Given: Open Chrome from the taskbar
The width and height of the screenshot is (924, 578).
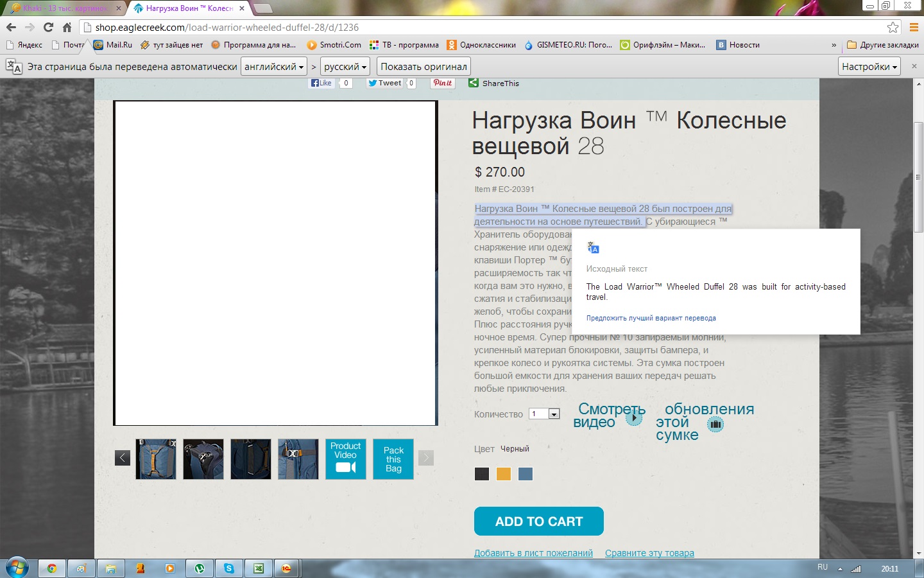Looking at the screenshot, I should tap(52, 568).
